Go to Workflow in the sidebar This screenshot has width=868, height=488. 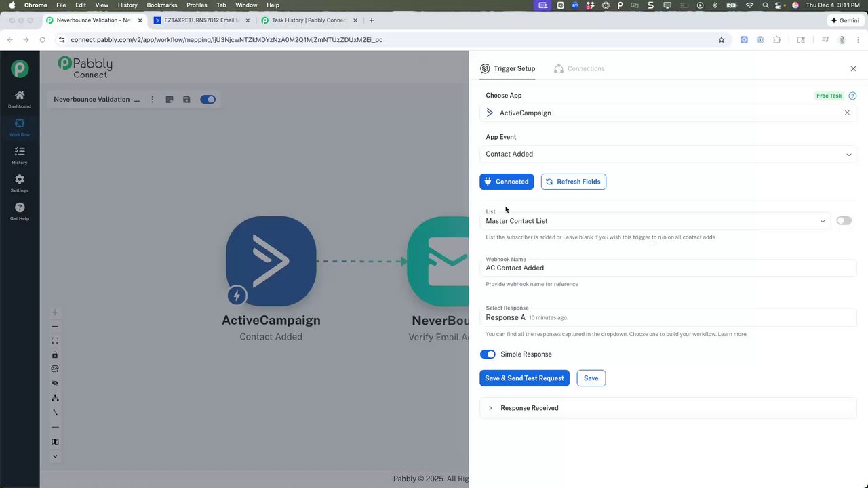[x=20, y=127]
